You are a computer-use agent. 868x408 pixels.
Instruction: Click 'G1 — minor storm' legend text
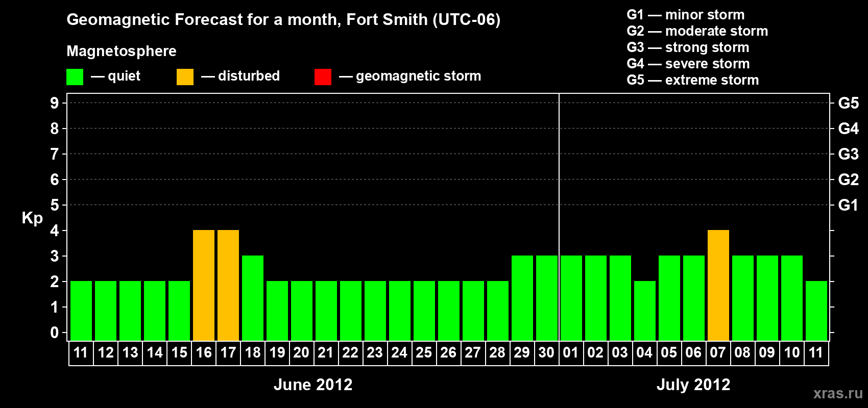click(x=686, y=15)
